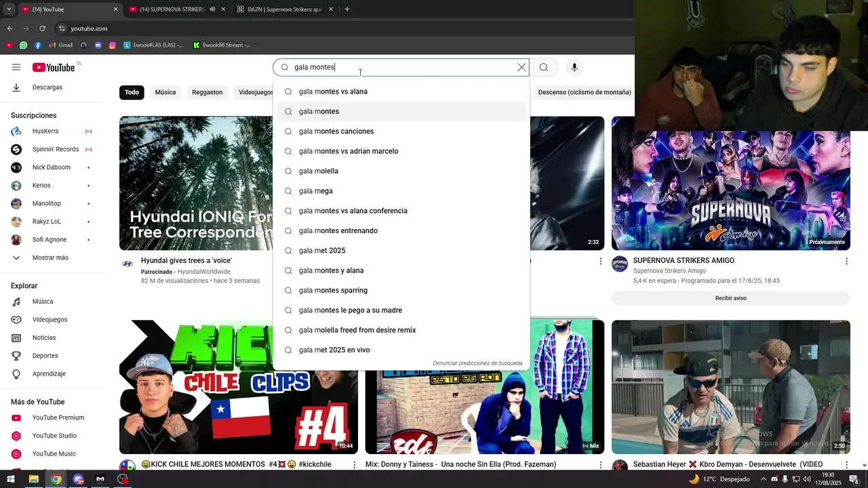Screen dimensions: 868x488
Task: Start voice search with the microphone
Action: (x=574, y=67)
